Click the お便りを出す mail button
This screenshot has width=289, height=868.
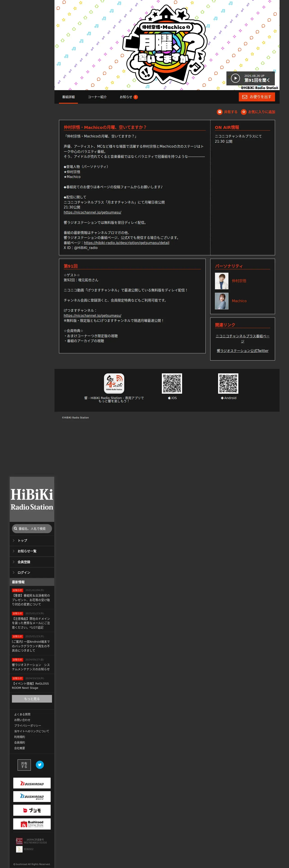tap(257, 97)
